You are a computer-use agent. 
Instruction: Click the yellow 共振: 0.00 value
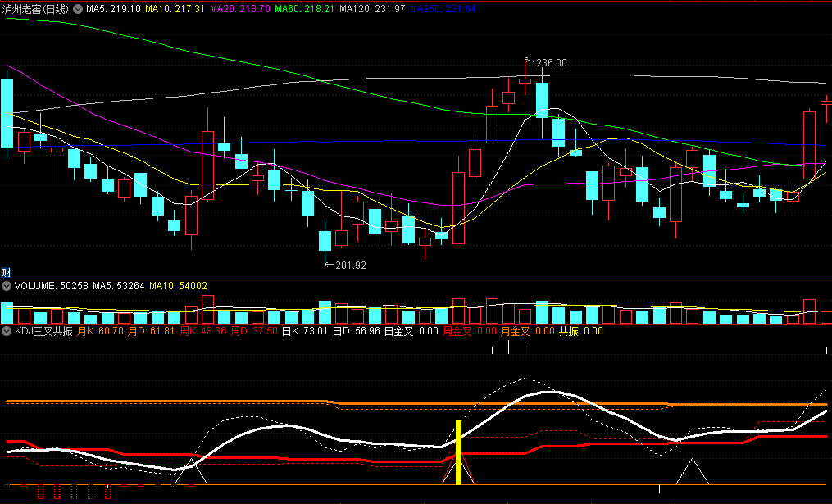point(581,331)
